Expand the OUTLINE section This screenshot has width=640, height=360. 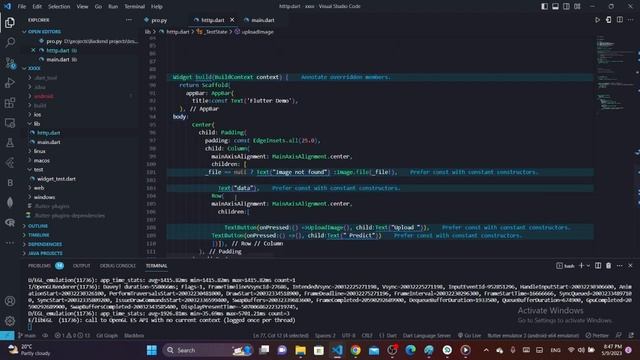(x=38, y=226)
